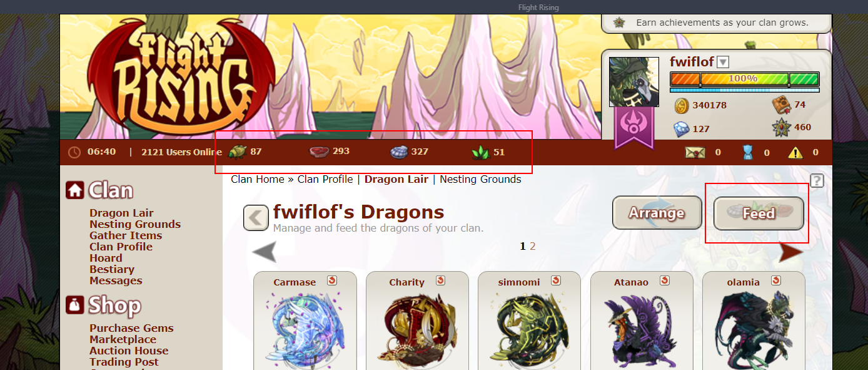Viewport: 868px width, 370px height.
Task: Click the insect food counter icon
Action: coord(237,152)
